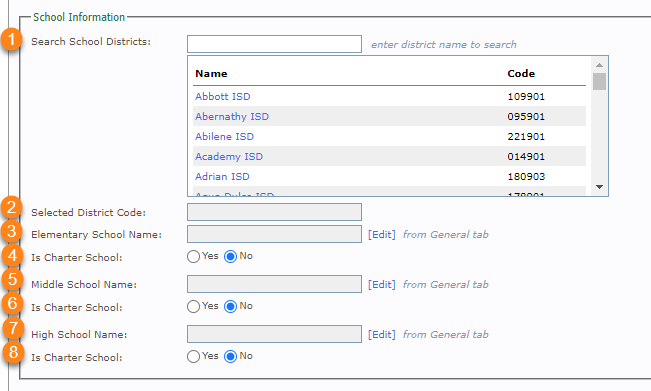Open Edit link for Elementary School Name
Image resolution: width=651 pixels, height=391 pixels.
pyautogui.click(x=382, y=235)
